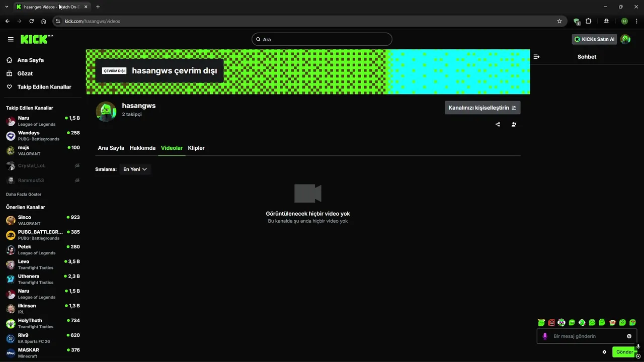The width and height of the screenshot is (644, 362).
Task: Open Naru under Takip Edilen Kanallar
Action: 43,121
